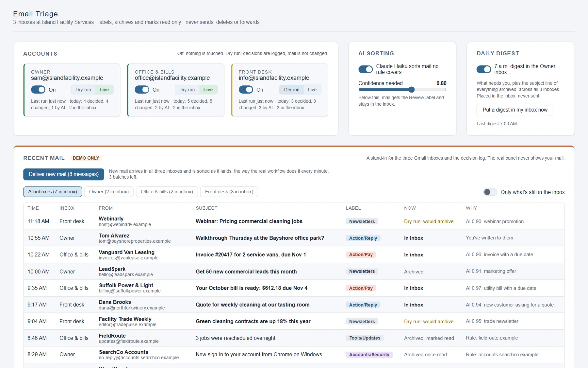Click Action/Pay label on Vanguard Van Leasing row
This screenshot has height=368, width=588.
[361, 254]
